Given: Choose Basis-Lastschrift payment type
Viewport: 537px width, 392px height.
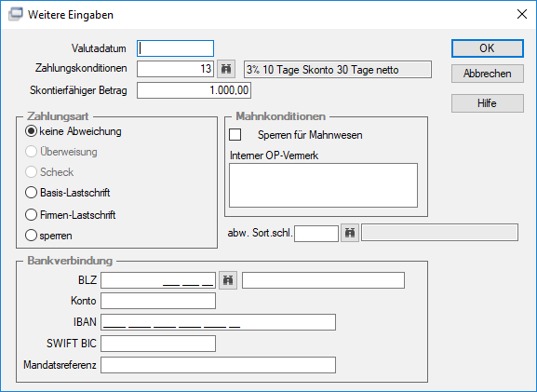Looking at the screenshot, I should click(x=68, y=193).
